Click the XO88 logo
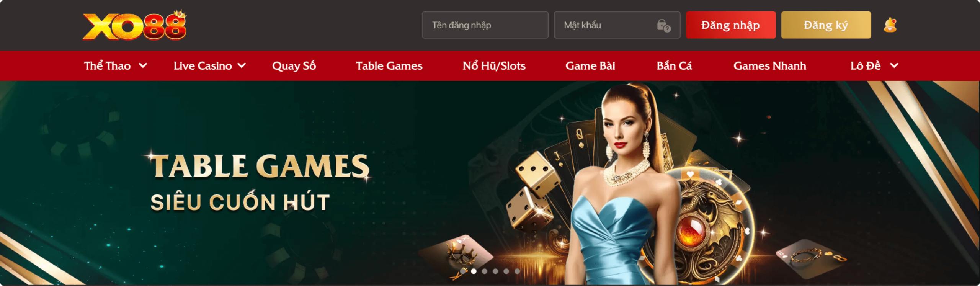The height and width of the screenshot is (286, 980). [x=134, y=25]
